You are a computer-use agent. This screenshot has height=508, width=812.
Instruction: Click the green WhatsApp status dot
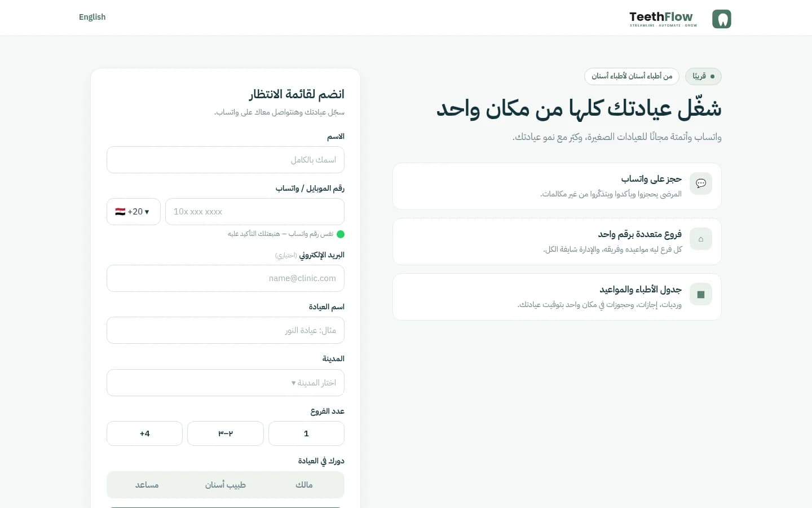click(x=340, y=234)
